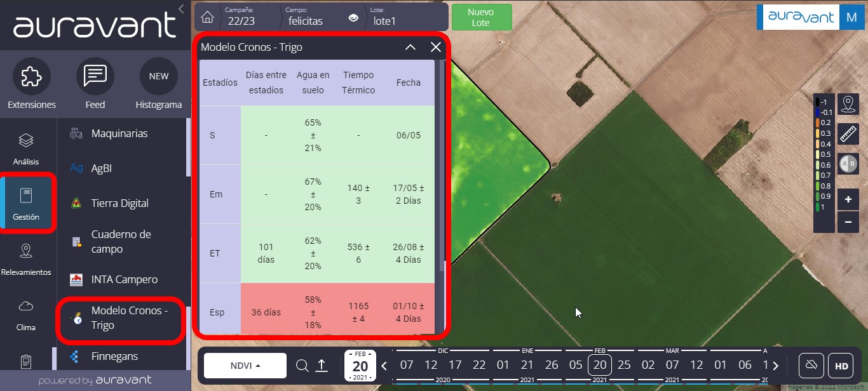Click the "101 días" cell

coord(266,253)
